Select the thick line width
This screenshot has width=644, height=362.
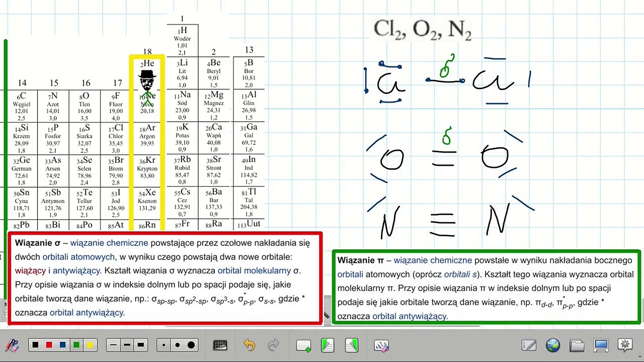coord(140,345)
